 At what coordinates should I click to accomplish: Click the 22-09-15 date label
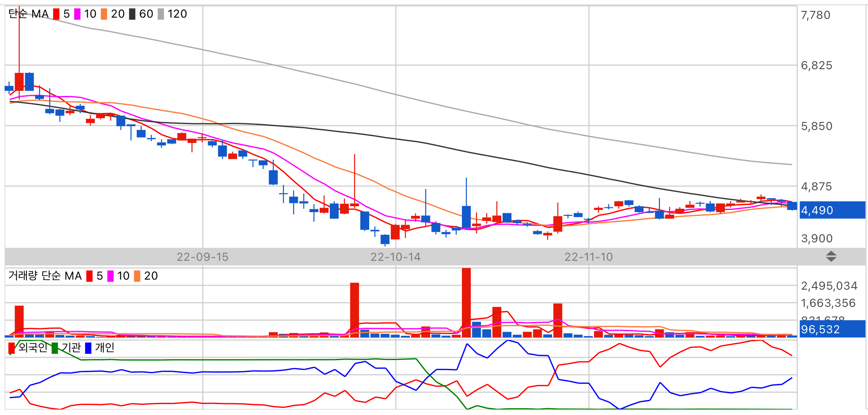pyautogui.click(x=203, y=257)
